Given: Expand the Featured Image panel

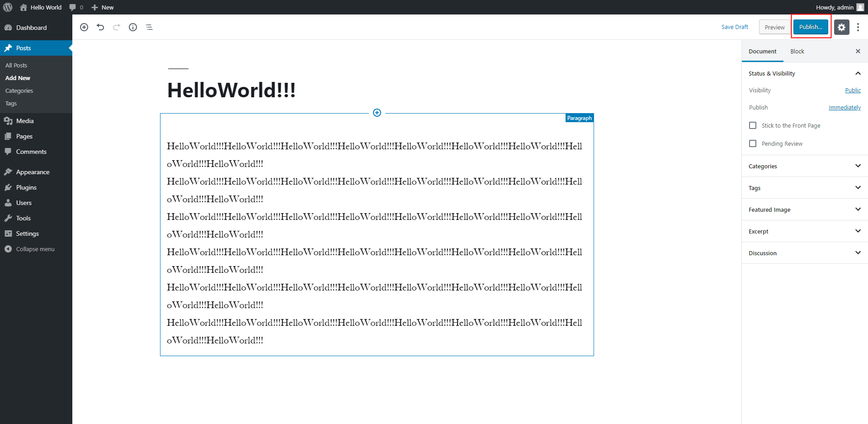Looking at the screenshot, I should point(805,210).
